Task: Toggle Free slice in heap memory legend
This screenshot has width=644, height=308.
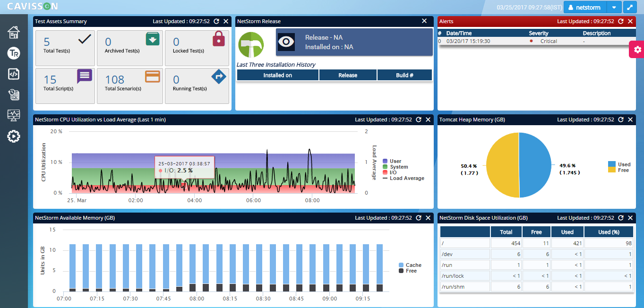Action: 618,170
